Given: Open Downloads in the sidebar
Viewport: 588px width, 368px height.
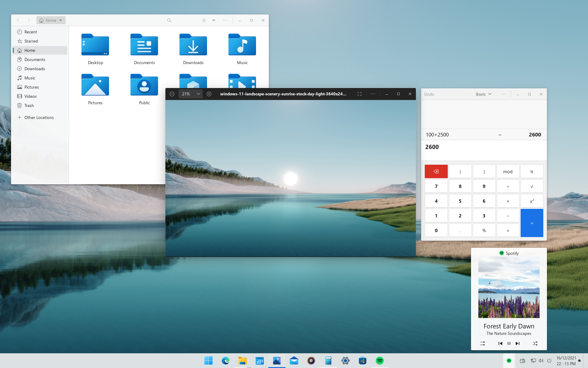Looking at the screenshot, I should click(40, 69).
